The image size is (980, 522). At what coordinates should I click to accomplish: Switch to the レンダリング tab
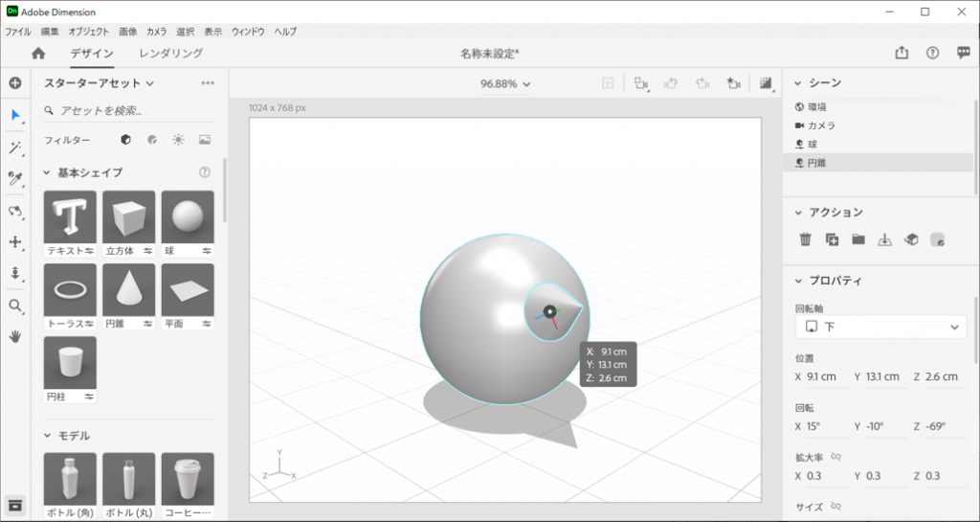click(170, 54)
